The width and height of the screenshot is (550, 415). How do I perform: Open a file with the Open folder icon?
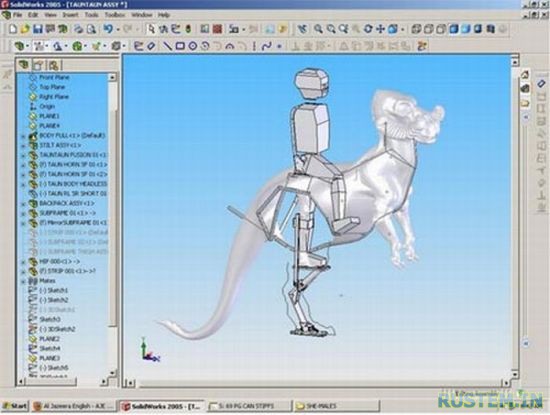[25, 29]
